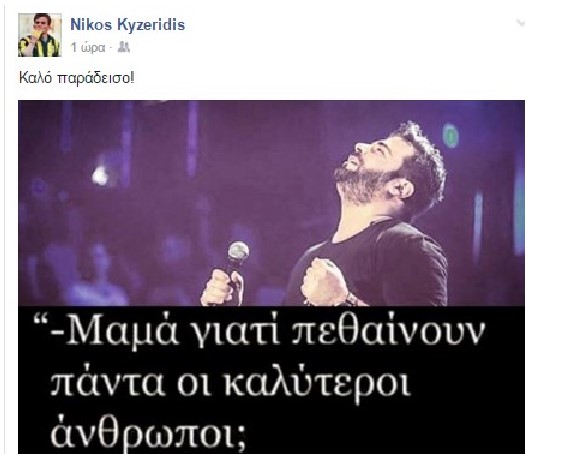Select the 'Καλό παράδεισο!' post text
The image size is (577, 454).
77,78
